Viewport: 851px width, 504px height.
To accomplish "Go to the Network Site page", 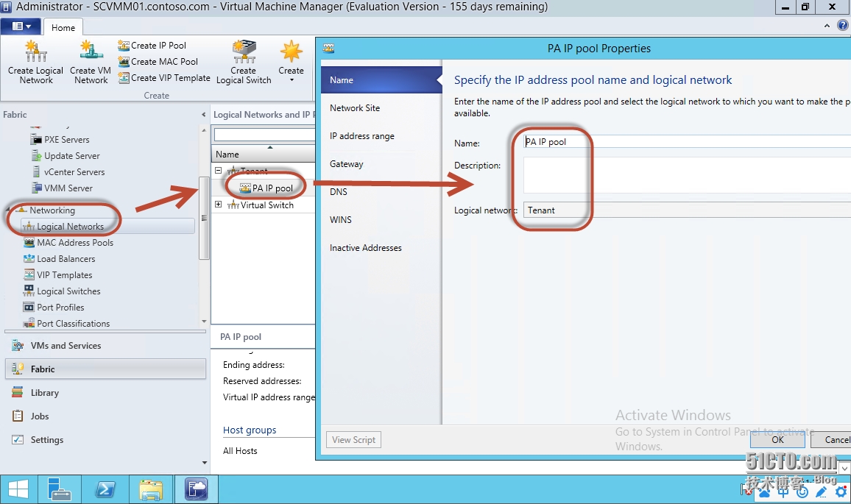I will click(381, 108).
